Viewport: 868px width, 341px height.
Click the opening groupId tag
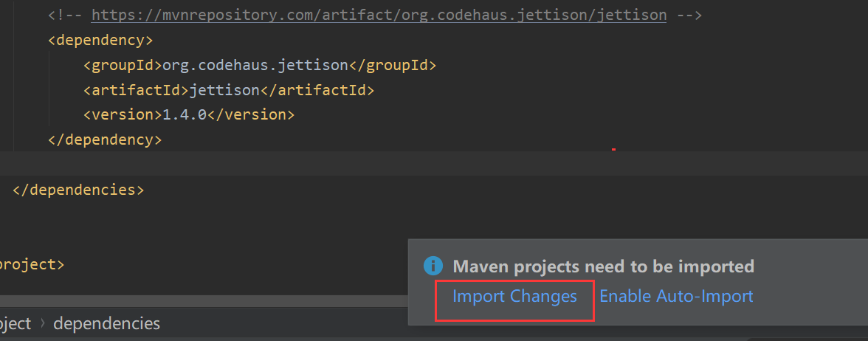[x=123, y=65]
